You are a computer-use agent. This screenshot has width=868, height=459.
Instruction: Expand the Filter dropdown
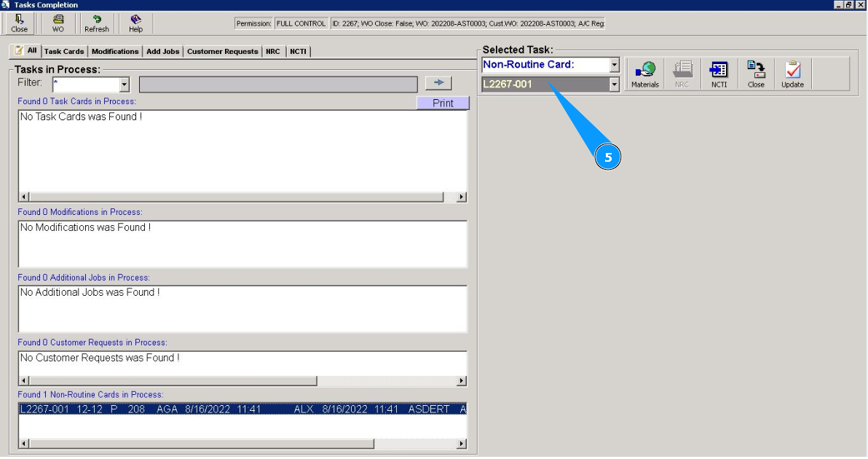pos(125,85)
